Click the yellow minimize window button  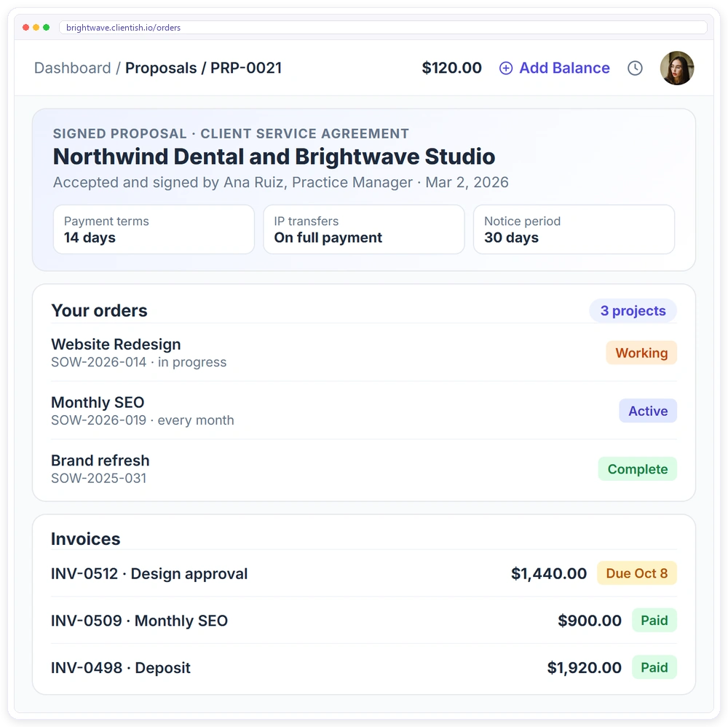[36, 28]
